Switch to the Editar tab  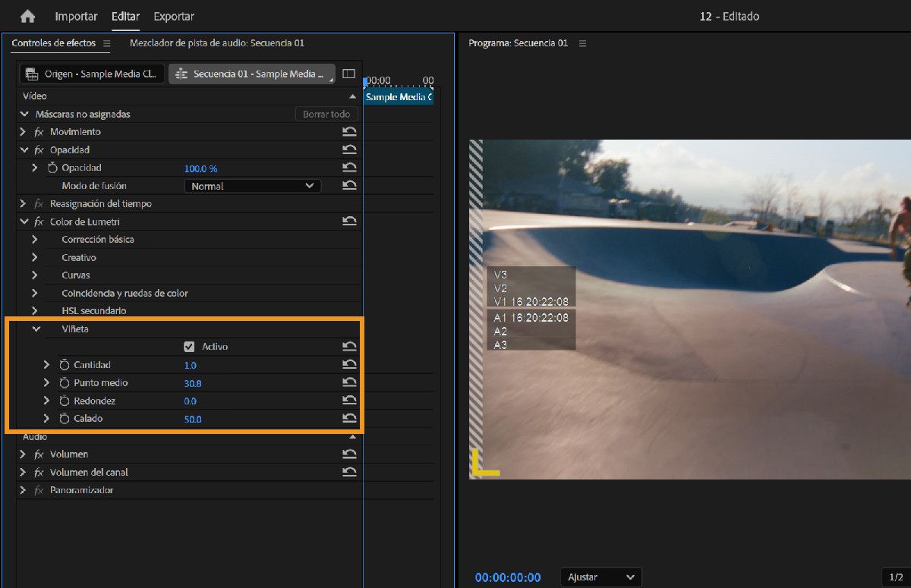coord(125,16)
